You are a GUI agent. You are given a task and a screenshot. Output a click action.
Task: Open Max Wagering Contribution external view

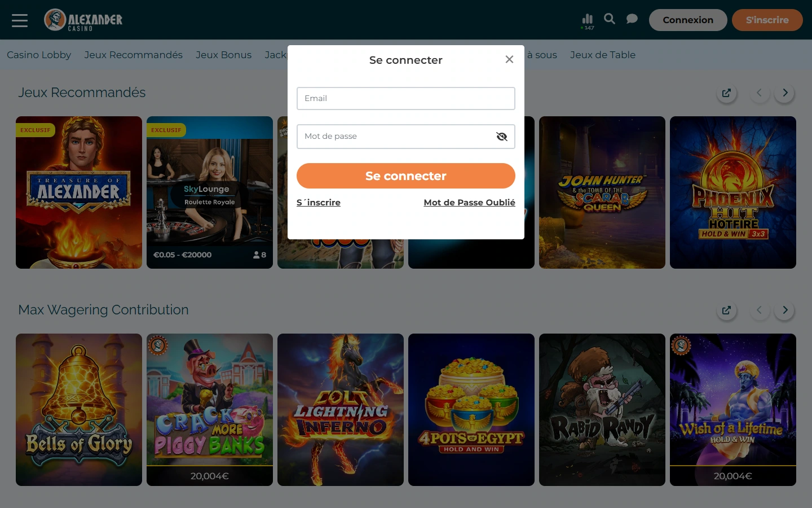pos(726,310)
